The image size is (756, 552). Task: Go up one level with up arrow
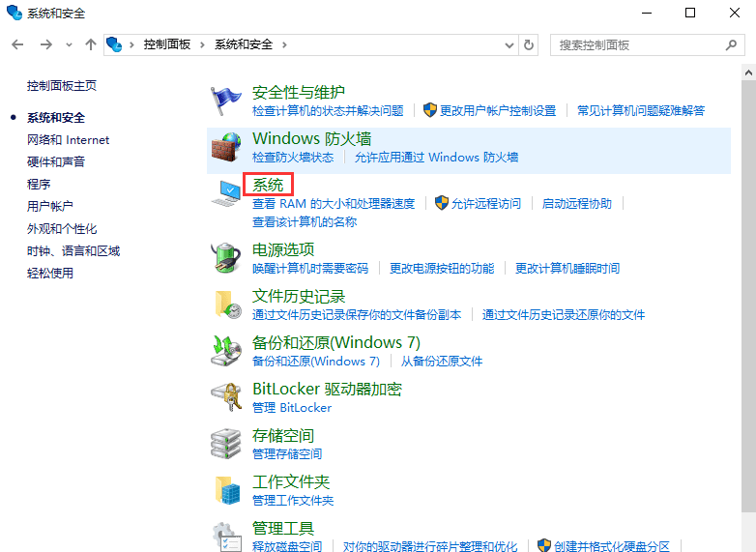pyautogui.click(x=91, y=44)
